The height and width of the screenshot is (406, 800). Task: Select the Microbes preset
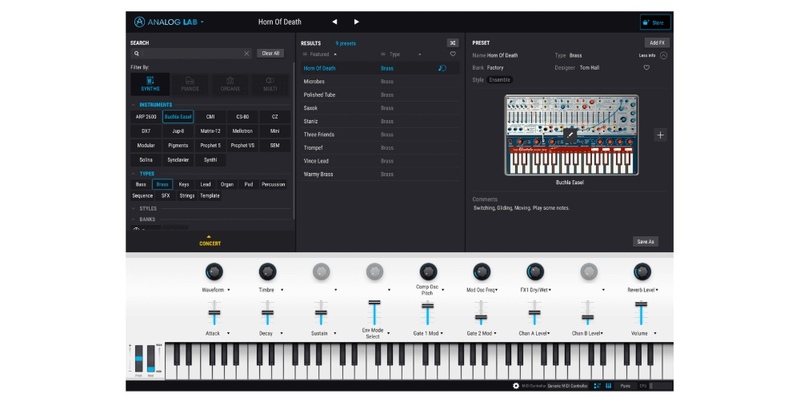tap(380, 82)
